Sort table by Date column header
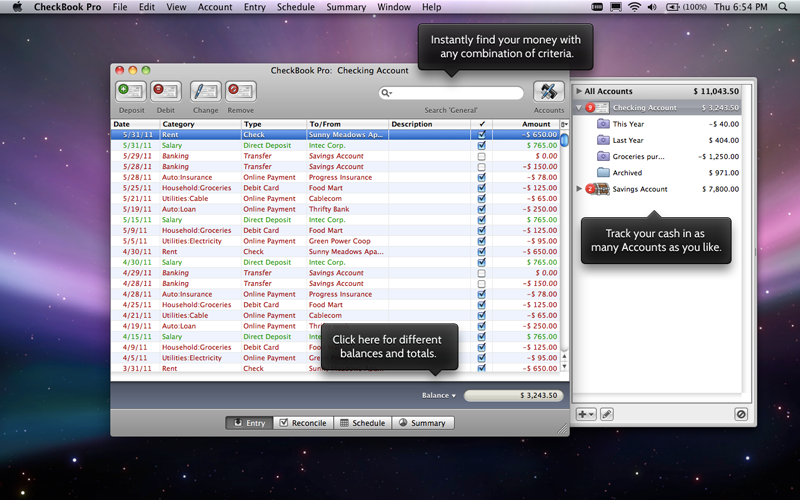This screenshot has width=800, height=500. [x=135, y=124]
